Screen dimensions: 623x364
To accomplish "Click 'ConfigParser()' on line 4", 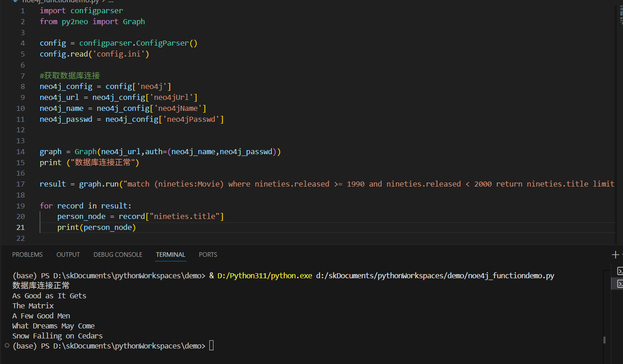I will coord(167,43).
